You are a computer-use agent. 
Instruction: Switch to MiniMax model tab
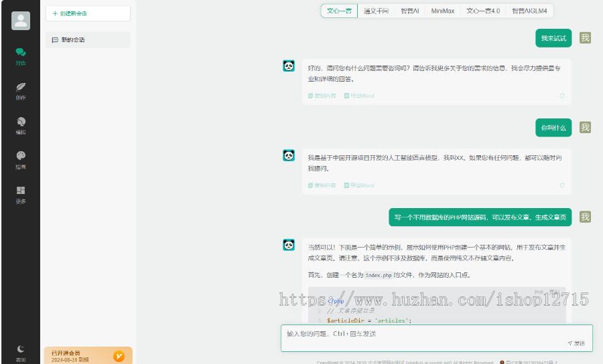443,11
